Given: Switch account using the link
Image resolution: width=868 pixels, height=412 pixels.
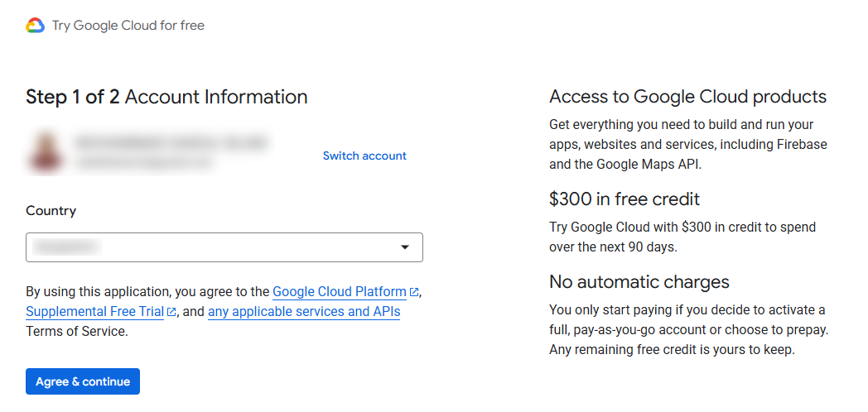Looking at the screenshot, I should tap(364, 156).
